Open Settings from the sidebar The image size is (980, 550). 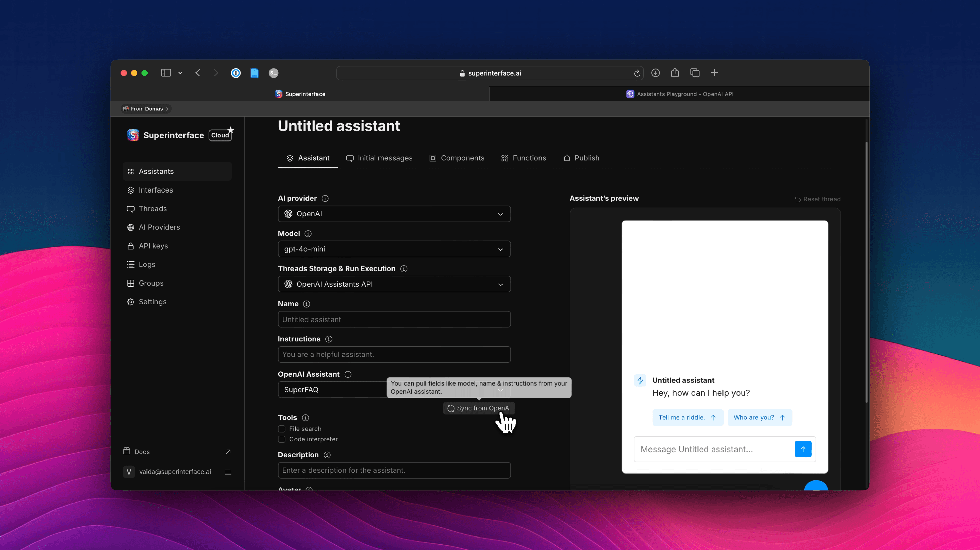153,301
